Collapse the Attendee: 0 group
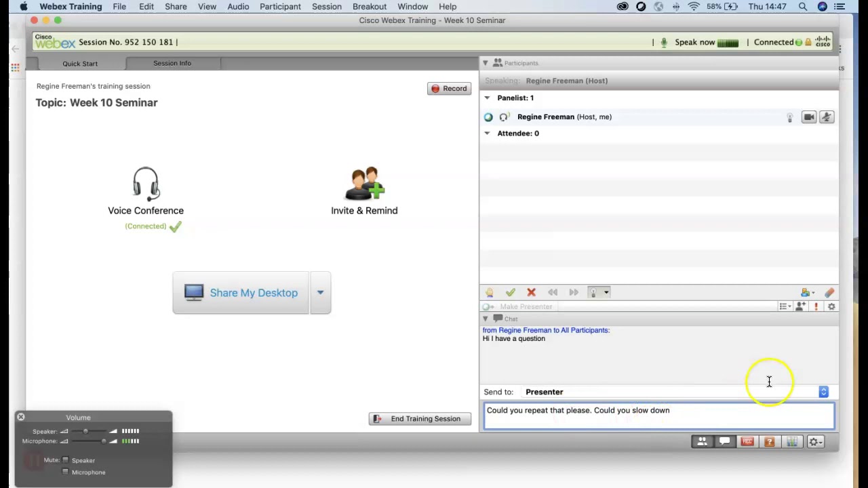The width and height of the screenshot is (868, 488). pyautogui.click(x=487, y=134)
